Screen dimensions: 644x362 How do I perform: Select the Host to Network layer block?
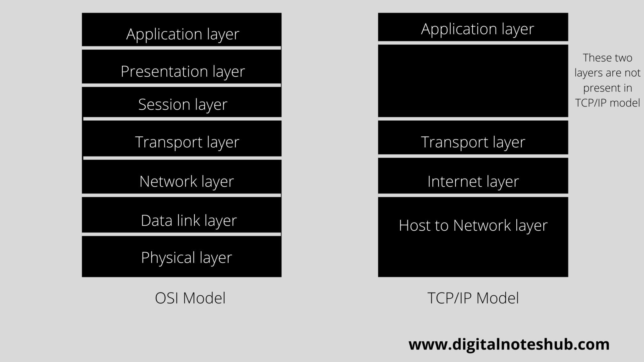click(472, 237)
